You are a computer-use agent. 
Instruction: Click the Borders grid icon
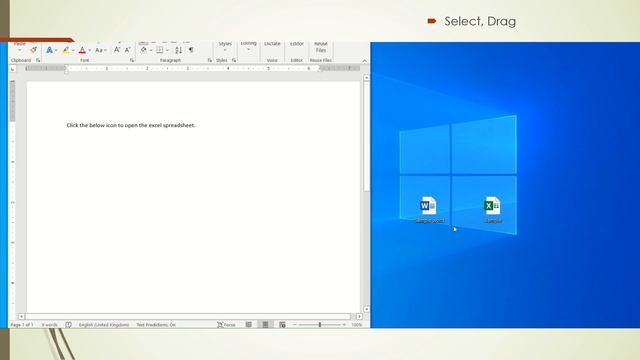coord(160,50)
